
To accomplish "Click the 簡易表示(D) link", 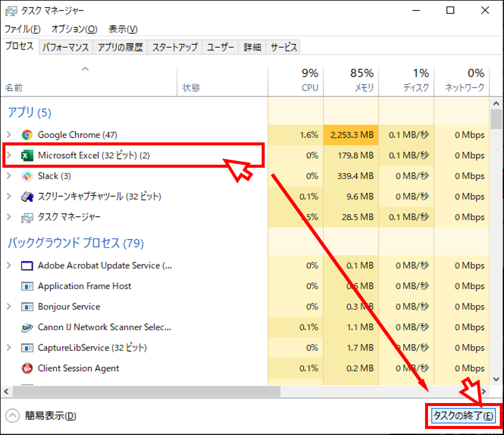I will click(x=51, y=416).
